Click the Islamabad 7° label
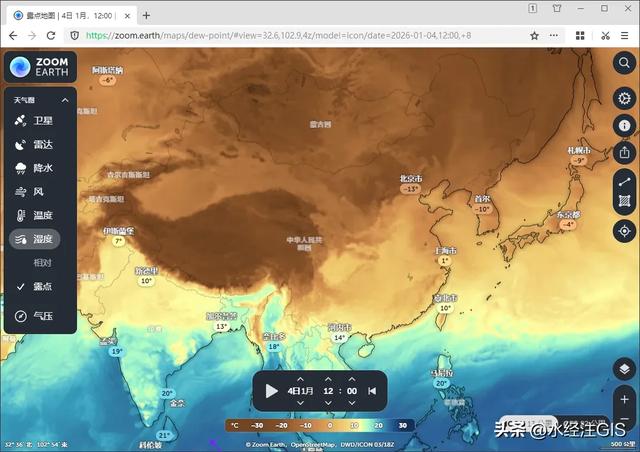Viewport: 640px width, 452px height. [118, 241]
